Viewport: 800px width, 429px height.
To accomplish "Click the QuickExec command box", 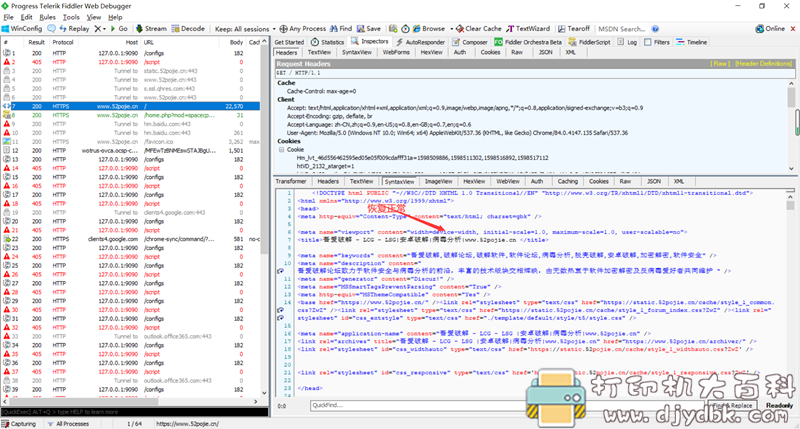I will (135, 412).
